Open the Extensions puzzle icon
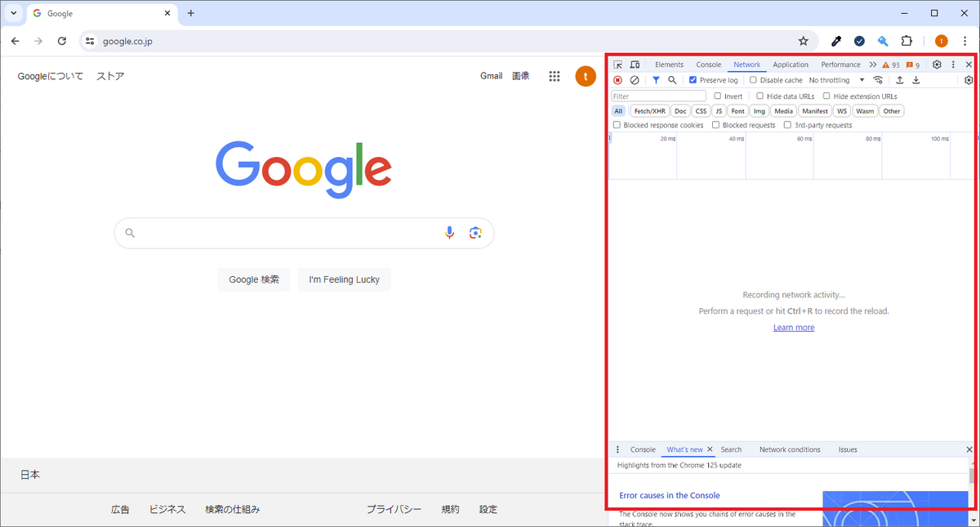This screenshot has width=980, height=527. 906,41
